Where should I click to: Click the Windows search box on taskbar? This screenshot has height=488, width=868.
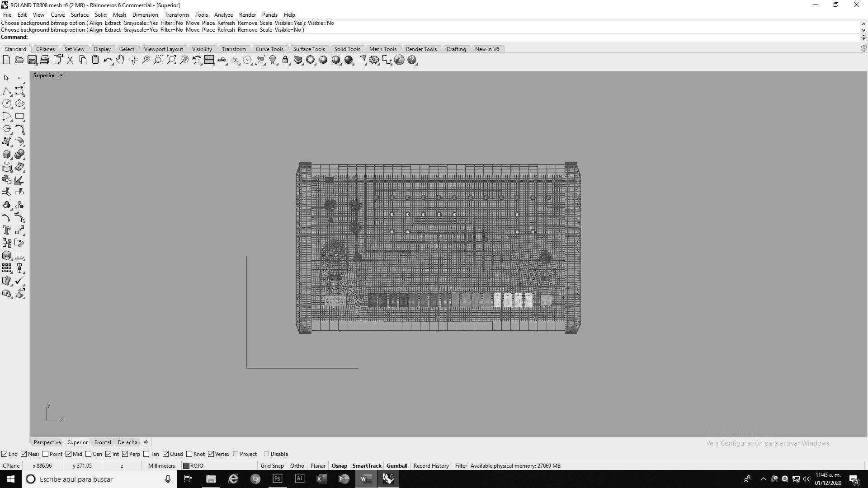[99, 479]
